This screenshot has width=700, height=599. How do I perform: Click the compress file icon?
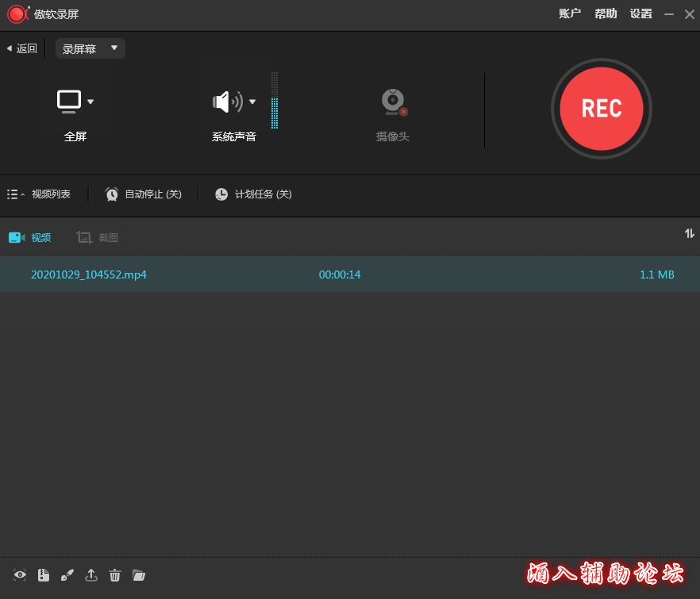point(44,575)
